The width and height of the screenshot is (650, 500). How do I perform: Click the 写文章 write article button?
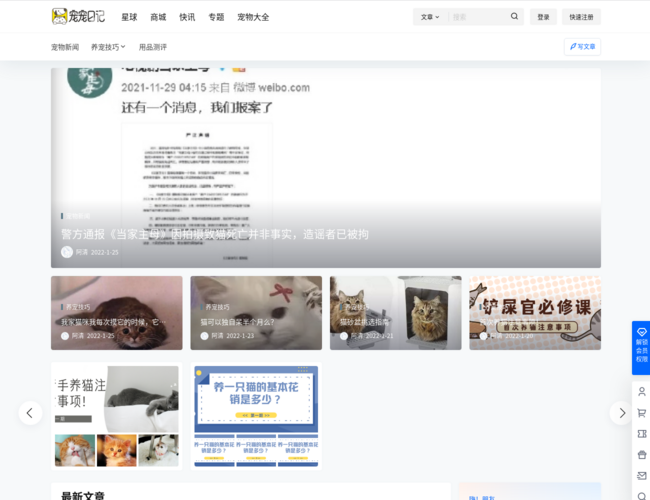click(x=582, y=46)
